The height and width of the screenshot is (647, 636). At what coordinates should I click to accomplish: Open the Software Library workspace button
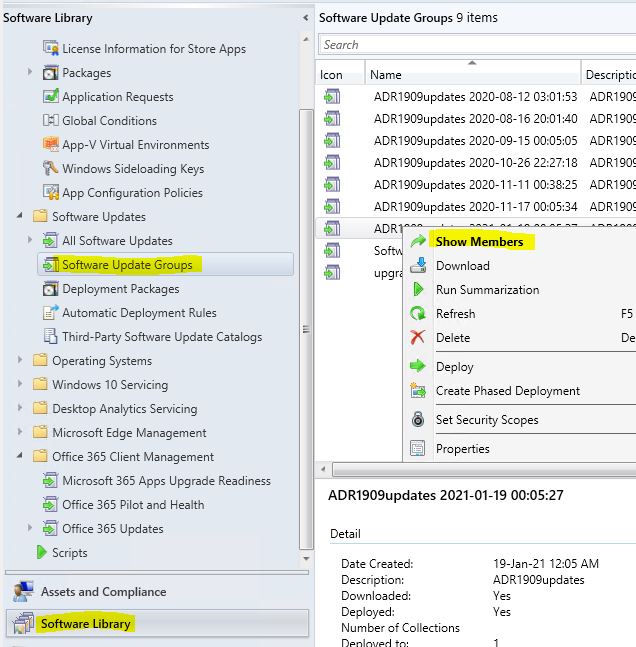coord(157,623)
